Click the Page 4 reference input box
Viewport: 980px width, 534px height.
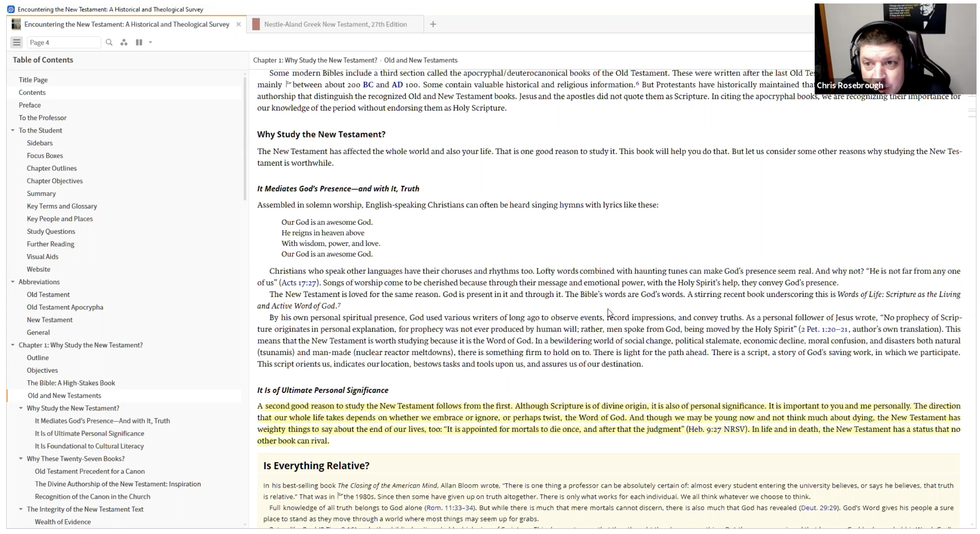63,42
